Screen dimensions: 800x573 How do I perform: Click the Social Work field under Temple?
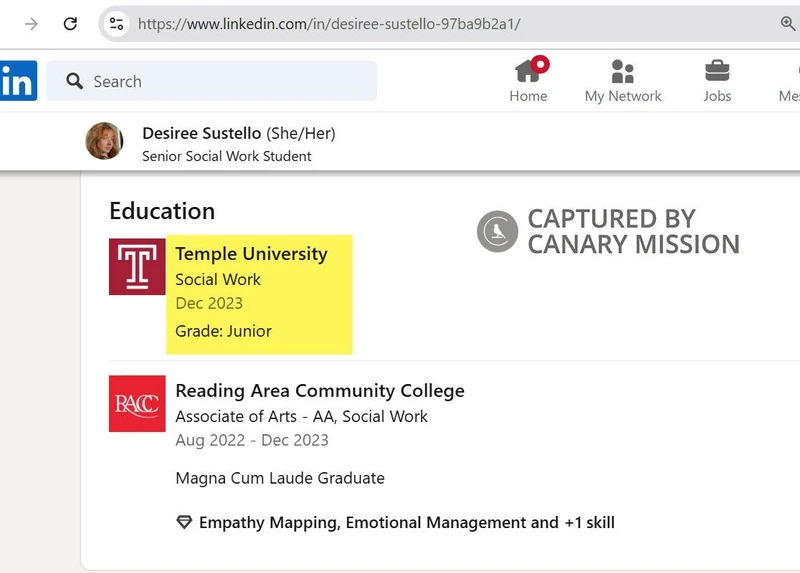click(218, 280)
